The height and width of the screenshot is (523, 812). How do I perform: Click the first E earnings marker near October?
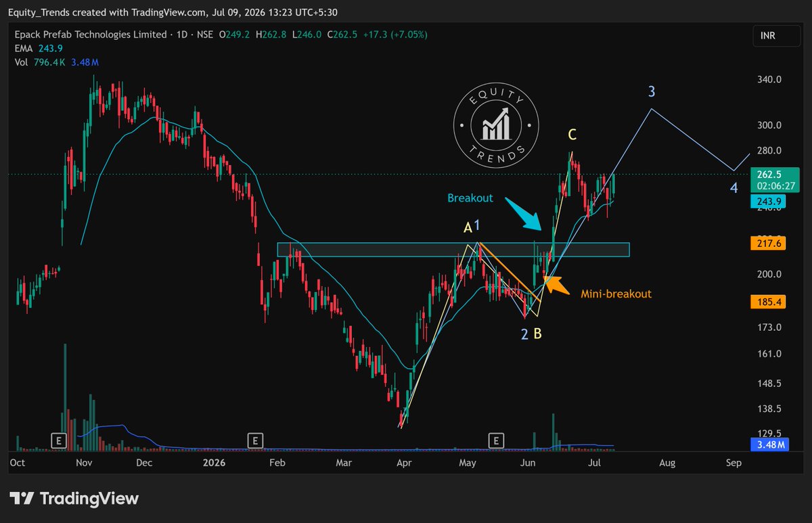pyautogui.click(x=58, y=441)
